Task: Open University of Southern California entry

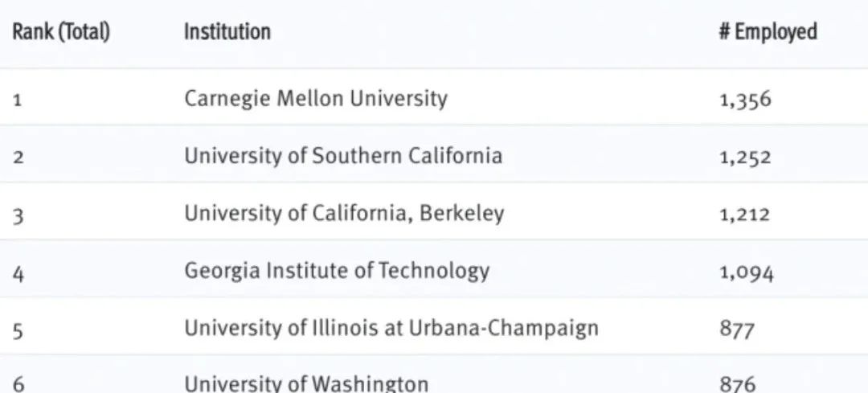Action: point(343,156)
